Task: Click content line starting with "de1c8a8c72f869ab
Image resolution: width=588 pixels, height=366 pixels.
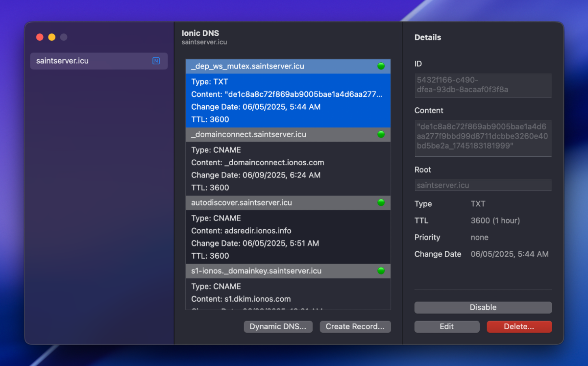Action: [x=288, y=95]
